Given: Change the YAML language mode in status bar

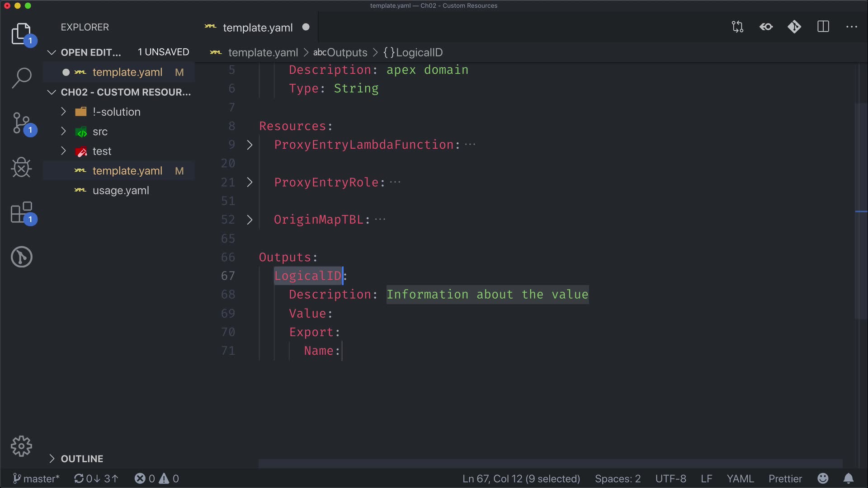Looking at the screenshot, I should [740, 479].
